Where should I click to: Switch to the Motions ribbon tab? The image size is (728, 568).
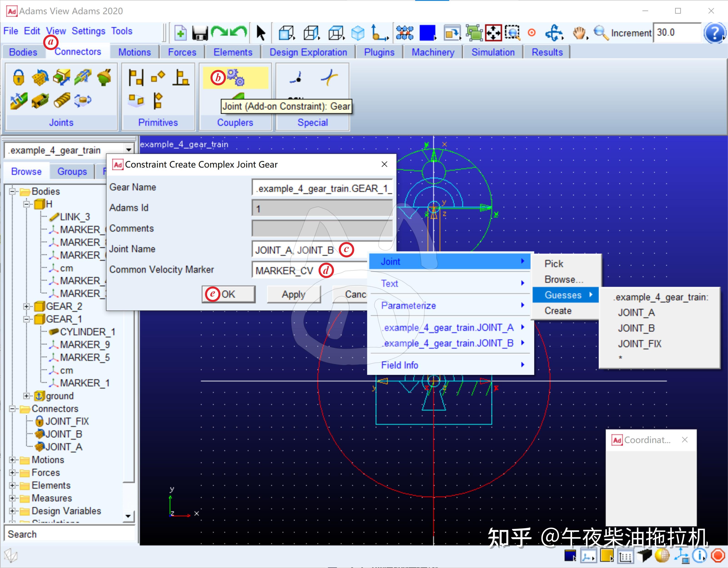coord(134,52)
